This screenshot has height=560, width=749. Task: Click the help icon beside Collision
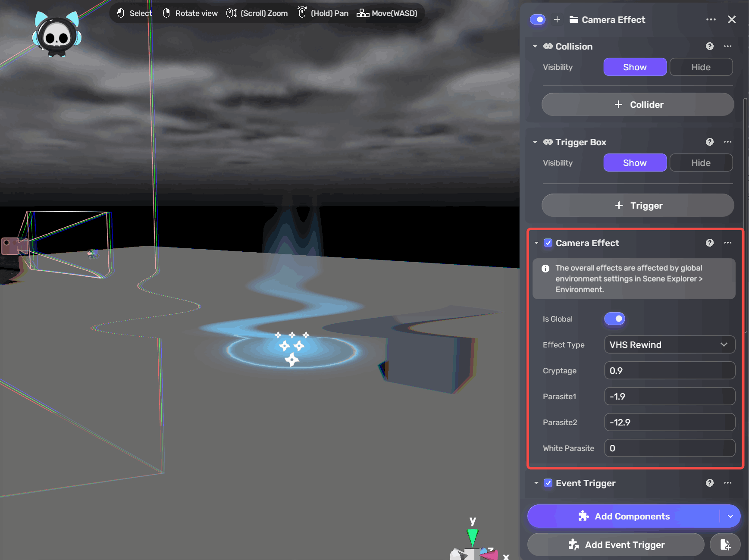click(709, 46)
